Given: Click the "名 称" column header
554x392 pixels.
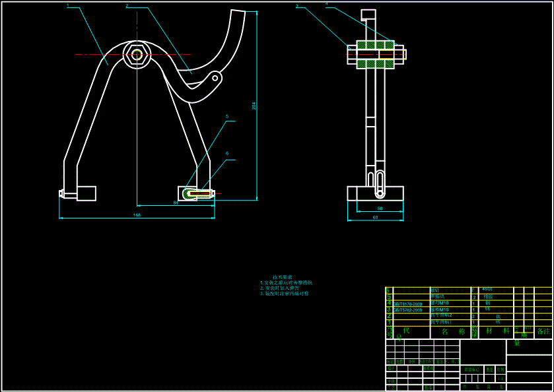Looking at the screenshot, I should [454, 331].
